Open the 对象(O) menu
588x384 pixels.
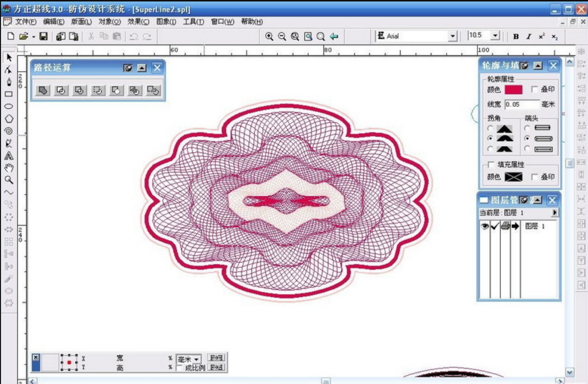pos(109,22)
